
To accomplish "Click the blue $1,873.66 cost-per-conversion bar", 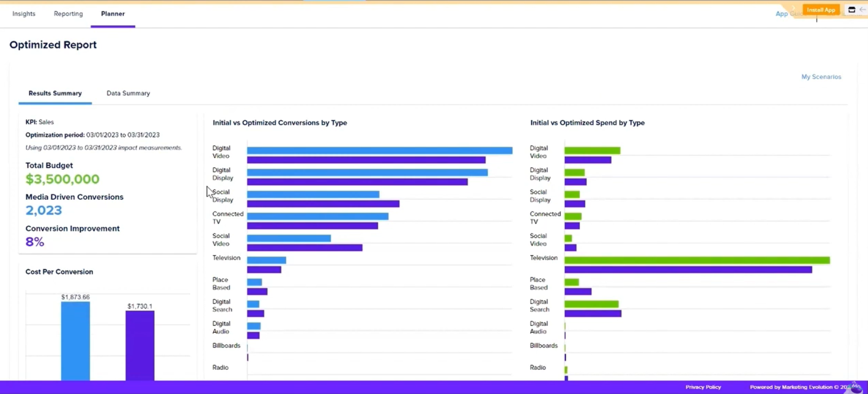I will pyautogui.click(x=74, y=340).
